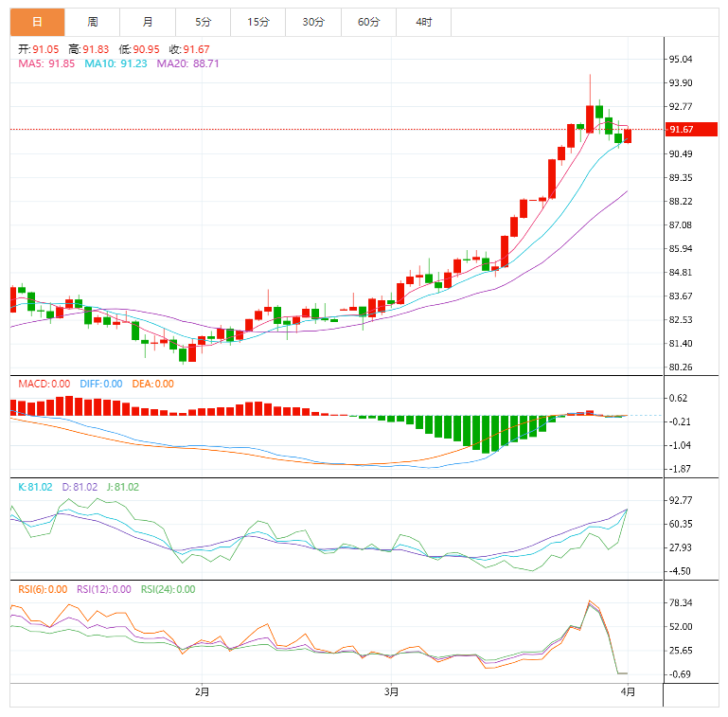
Task: Click the 80.26 price axis label
Action: pyautogui.click(x=680, y=367)
